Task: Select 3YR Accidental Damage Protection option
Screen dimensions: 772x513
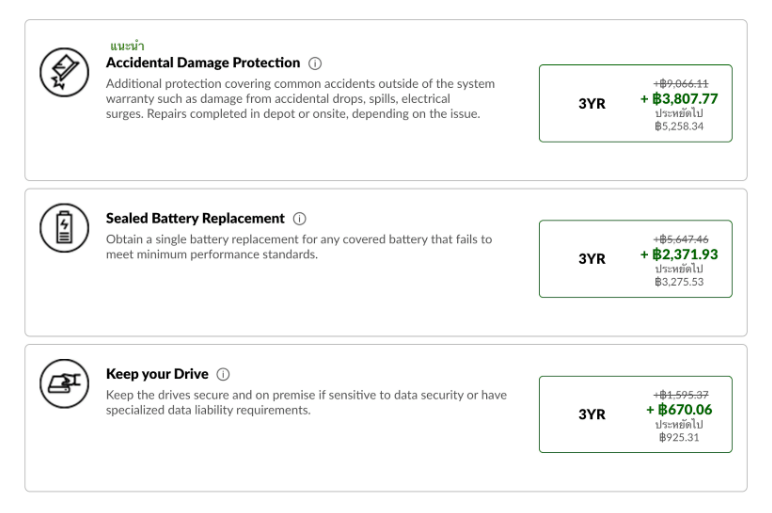Action: coord(636,103)
